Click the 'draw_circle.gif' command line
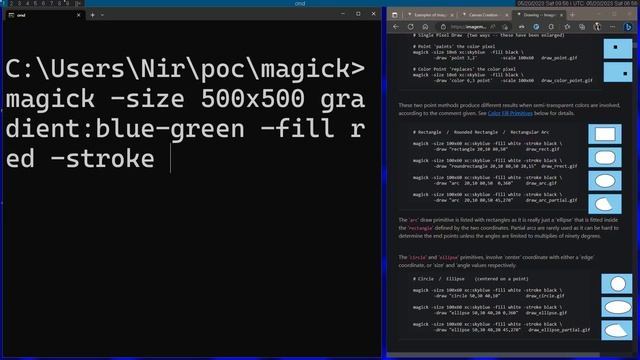640x360 pixels. pyautogui.click(x=489, y=293)
